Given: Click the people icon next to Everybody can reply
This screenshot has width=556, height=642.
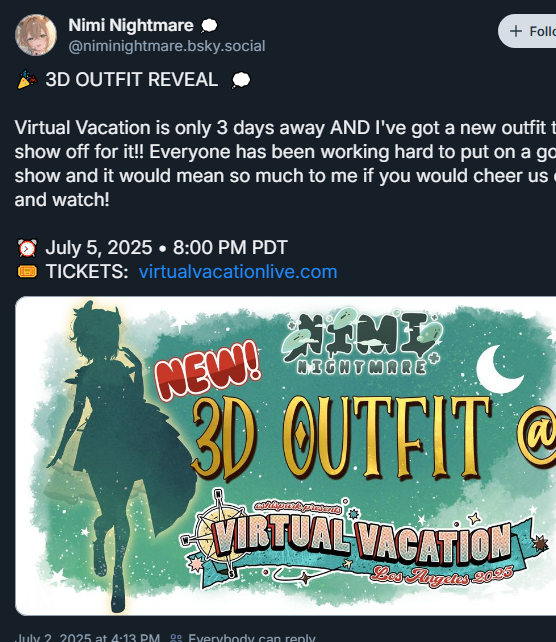Looking at the screenshot, I should click(x=176, y=638).
